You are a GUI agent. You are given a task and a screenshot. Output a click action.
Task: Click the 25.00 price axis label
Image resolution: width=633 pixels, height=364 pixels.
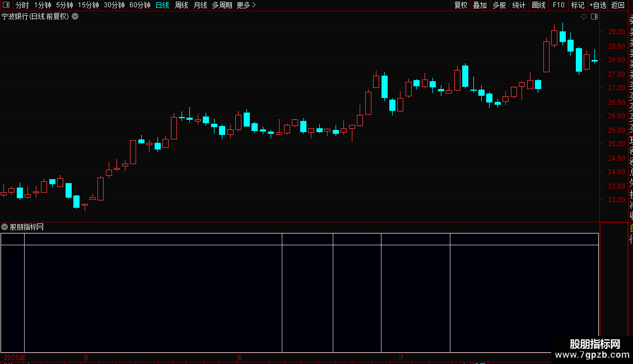point(616,144)
